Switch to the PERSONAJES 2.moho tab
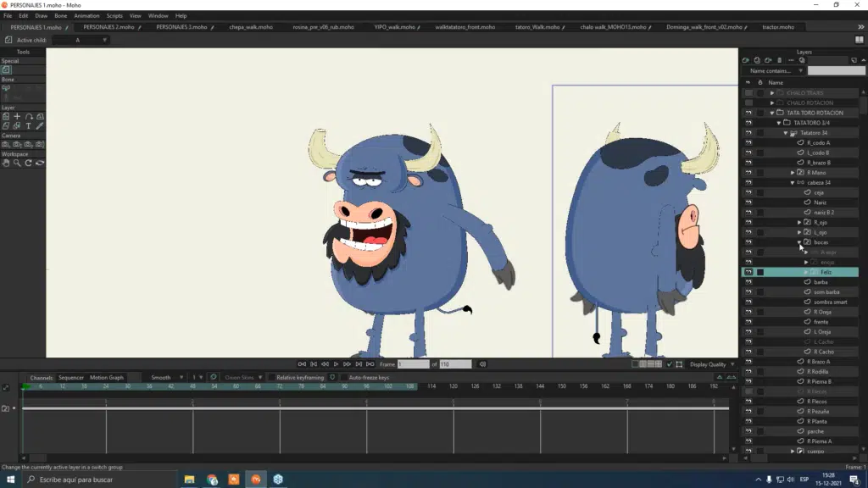Viewport: 868px width, 488px height. [108, 26]
